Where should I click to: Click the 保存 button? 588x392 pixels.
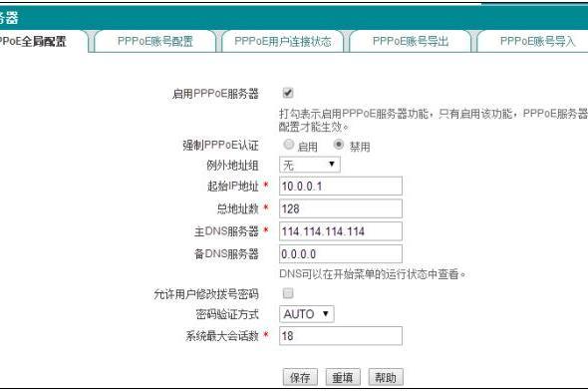[300, 377]
